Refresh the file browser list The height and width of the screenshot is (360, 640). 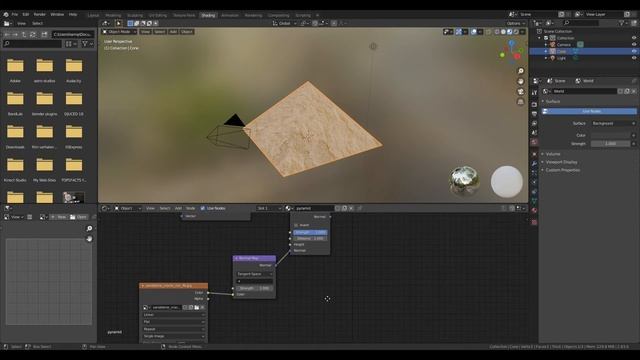click(33, 35)
